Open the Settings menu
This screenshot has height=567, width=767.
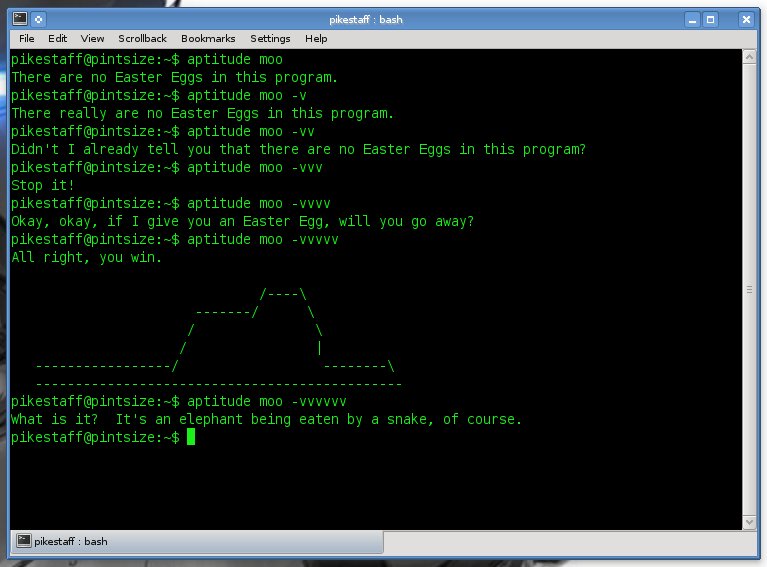270,39
